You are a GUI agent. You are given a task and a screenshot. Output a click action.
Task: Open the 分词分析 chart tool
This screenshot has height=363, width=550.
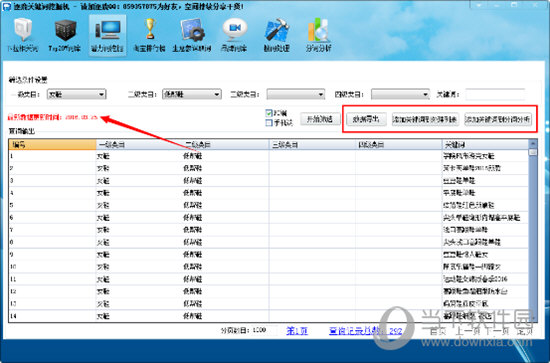pyautogui.click(x=318, y=35)
